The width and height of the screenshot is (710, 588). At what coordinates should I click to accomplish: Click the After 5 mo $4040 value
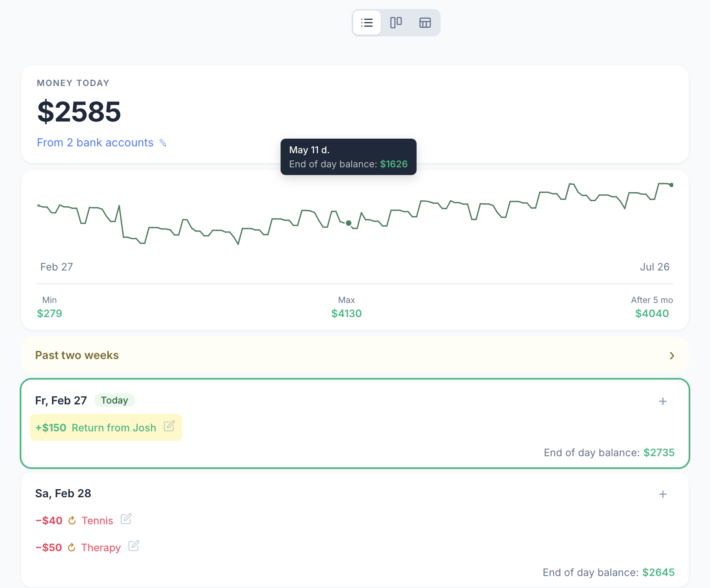(x=652, y=314)
